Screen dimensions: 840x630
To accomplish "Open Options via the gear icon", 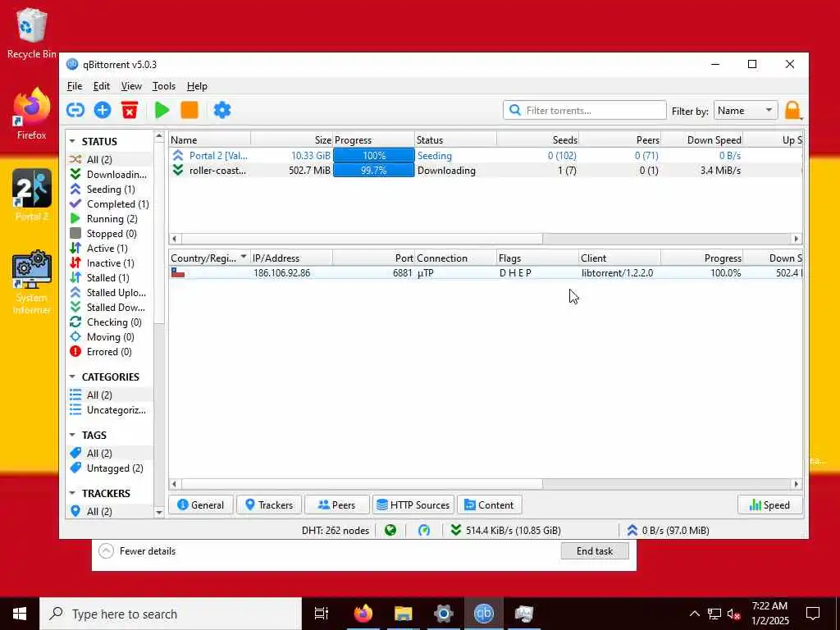I will [222, 111].
